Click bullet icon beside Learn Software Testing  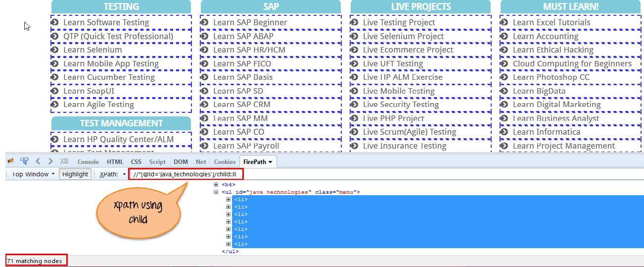55,22
